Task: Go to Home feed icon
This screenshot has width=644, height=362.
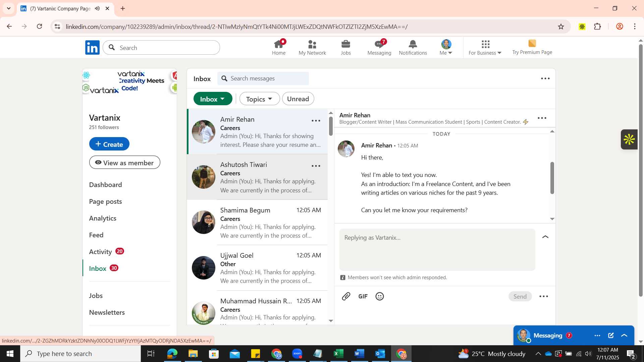Action: (279, 47)
